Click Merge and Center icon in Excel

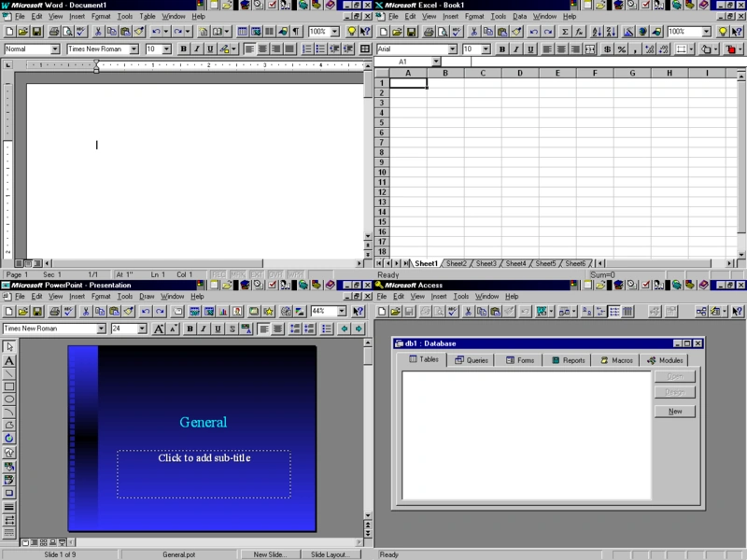(590, 49)
